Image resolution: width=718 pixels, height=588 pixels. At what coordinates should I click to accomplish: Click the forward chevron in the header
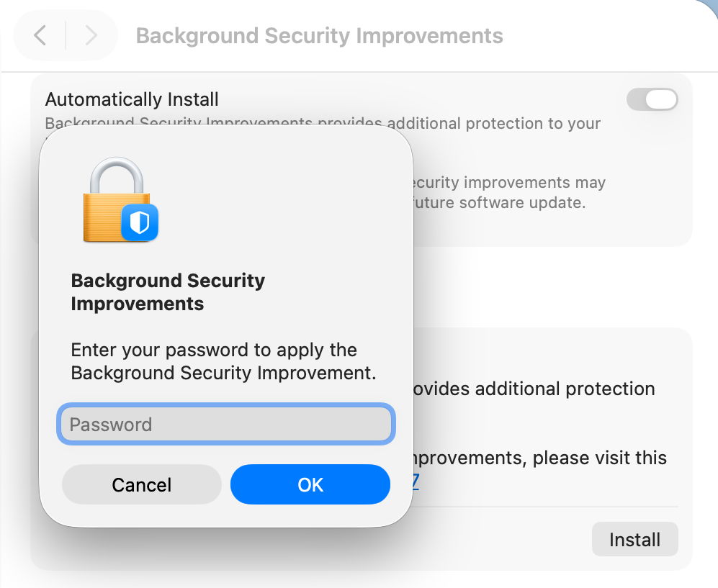point(91,35)
